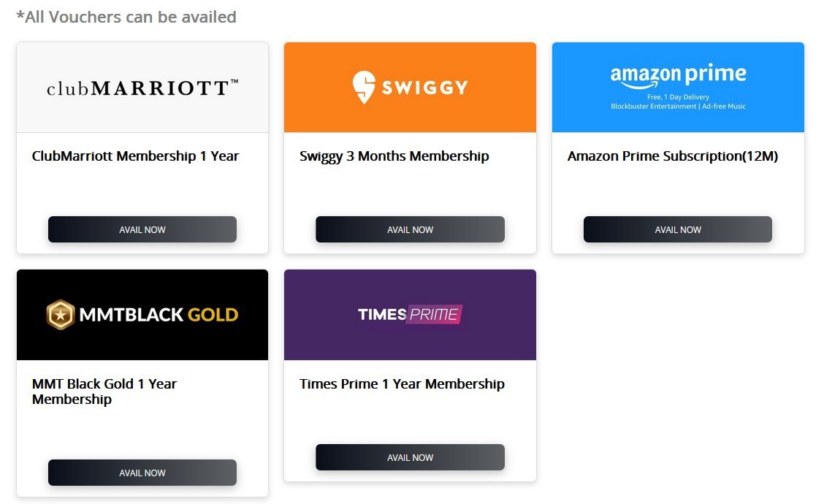The height and width of the screenshot is (504, 824).
Task: Avail the ClubMarriott Membership voucher
Action: (142, 229)
